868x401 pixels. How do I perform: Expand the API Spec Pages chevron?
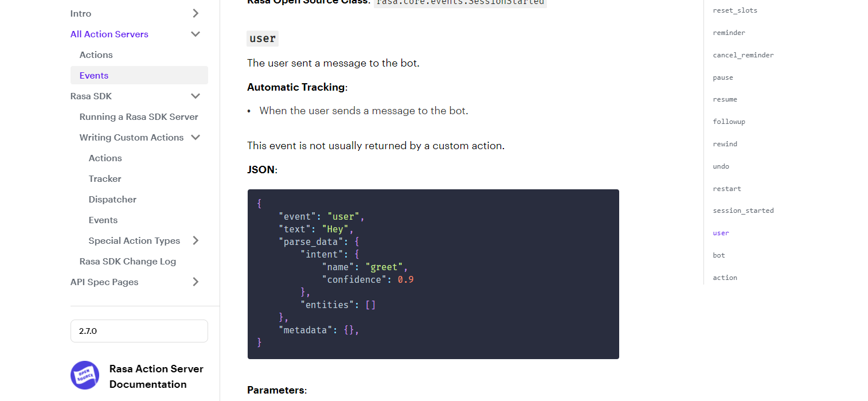pyautogui.click(x=196, y=282)
